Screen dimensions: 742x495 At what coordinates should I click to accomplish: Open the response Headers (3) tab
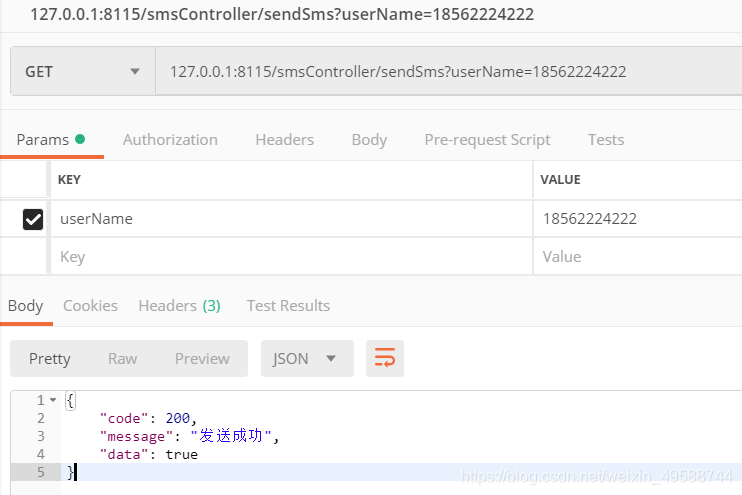point(179,306)
